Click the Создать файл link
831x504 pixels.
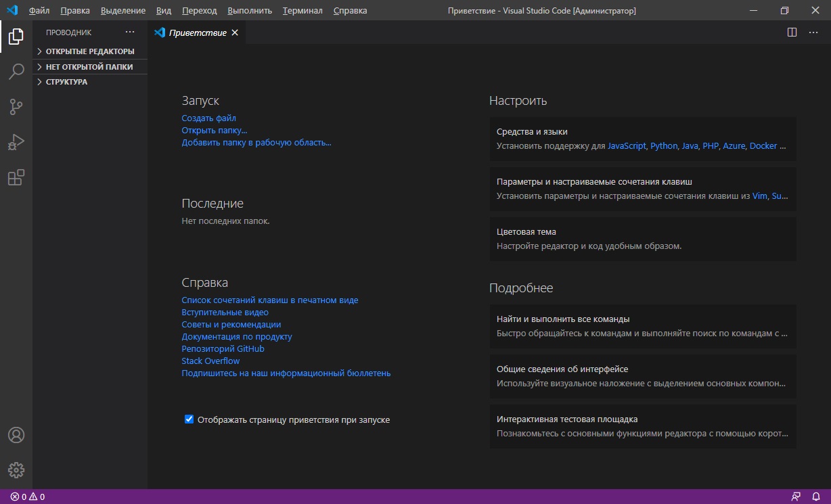coord(208,118)
